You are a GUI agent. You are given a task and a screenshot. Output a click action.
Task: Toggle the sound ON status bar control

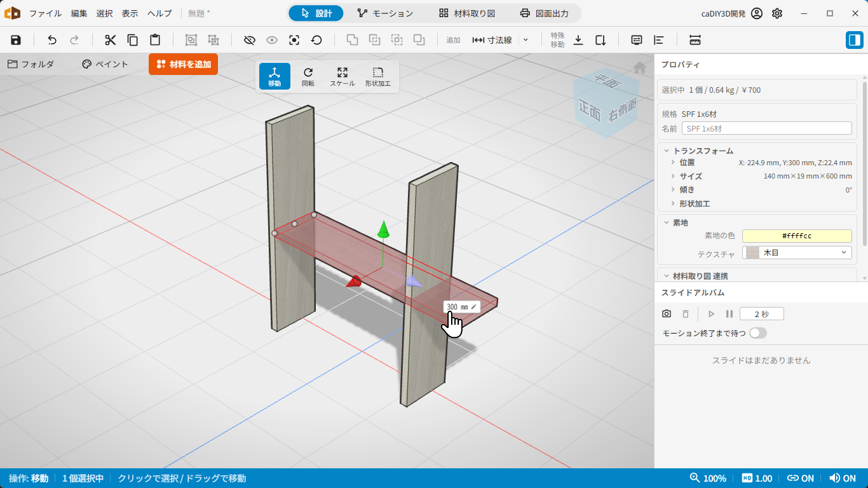click(843, 478)
